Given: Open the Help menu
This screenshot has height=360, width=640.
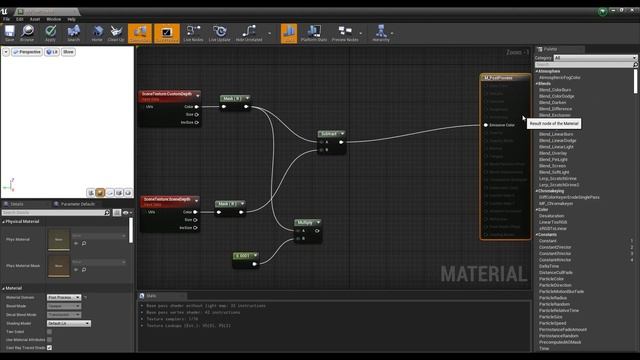Looking at the screenshot, I should click(71, 19).
